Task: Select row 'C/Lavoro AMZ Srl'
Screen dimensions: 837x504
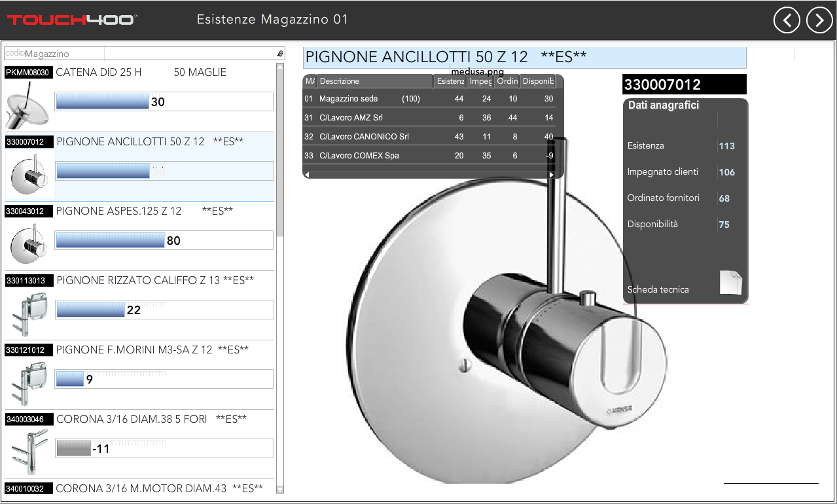Action: [429, 118]
